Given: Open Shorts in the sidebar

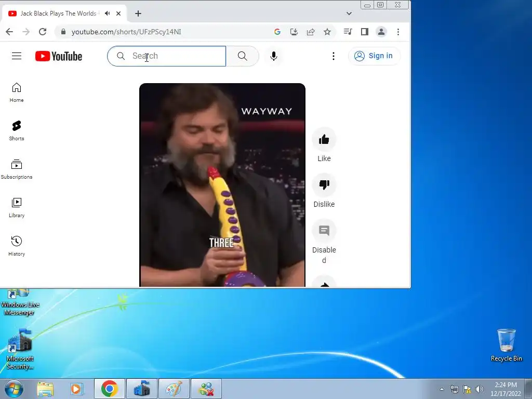Looking at the screenshot, I should pos(17,130).
